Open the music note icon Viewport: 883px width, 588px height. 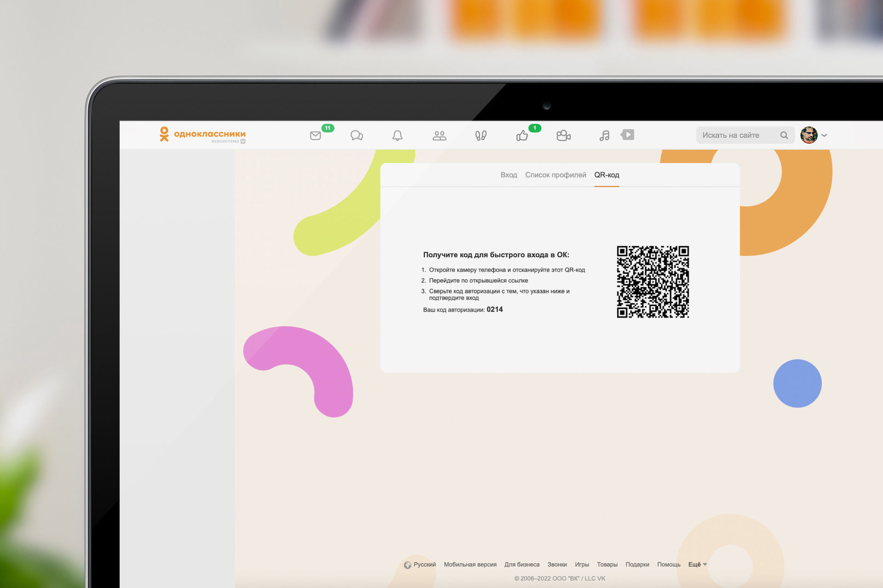604,135
